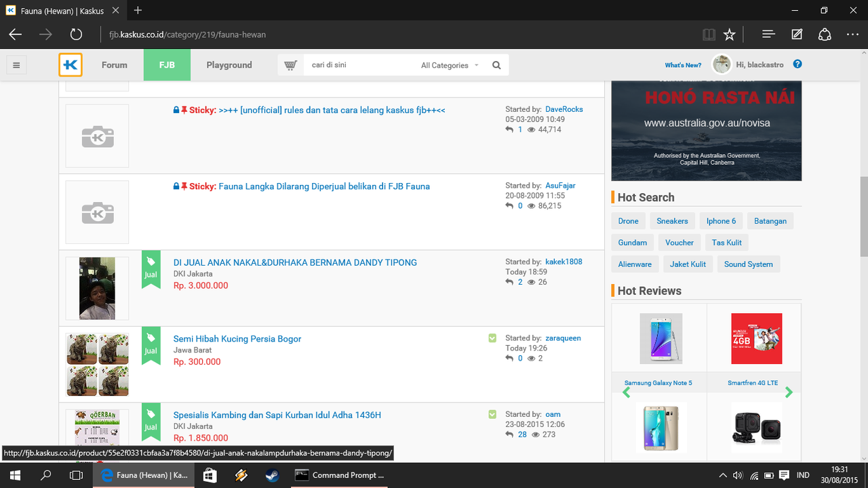The width and height of the screenshot is (868, 488).
Task: Open the What's New? link
Action: click(683, 65)
